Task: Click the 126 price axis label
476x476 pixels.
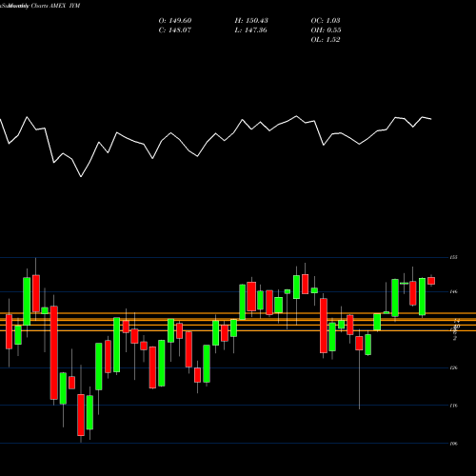Action: tap(454, 367)
